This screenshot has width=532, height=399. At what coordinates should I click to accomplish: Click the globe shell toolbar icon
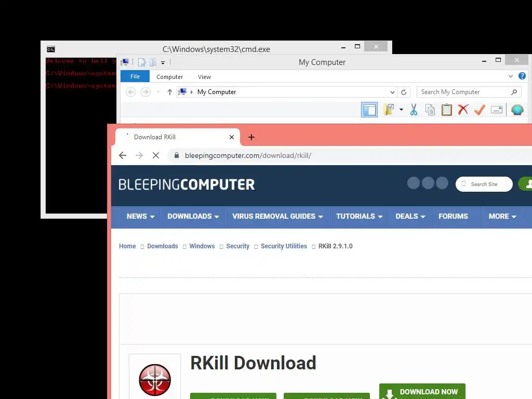pyautogui.click(x=517, y=110)
